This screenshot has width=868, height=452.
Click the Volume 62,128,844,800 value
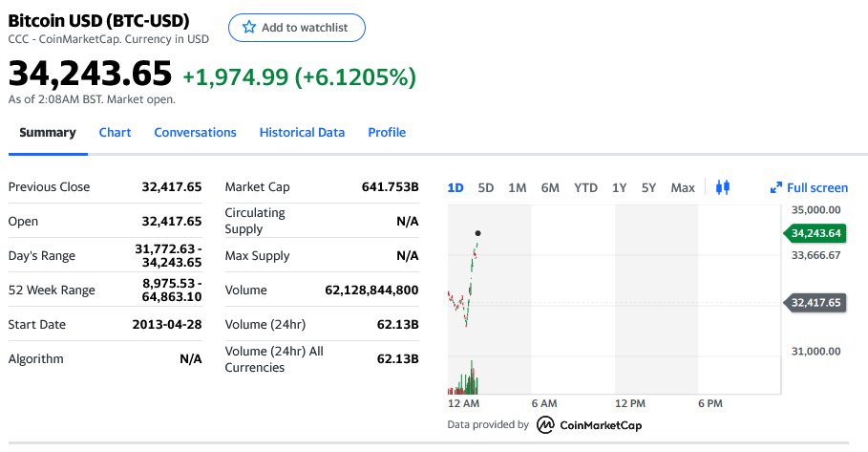(371, 290)
